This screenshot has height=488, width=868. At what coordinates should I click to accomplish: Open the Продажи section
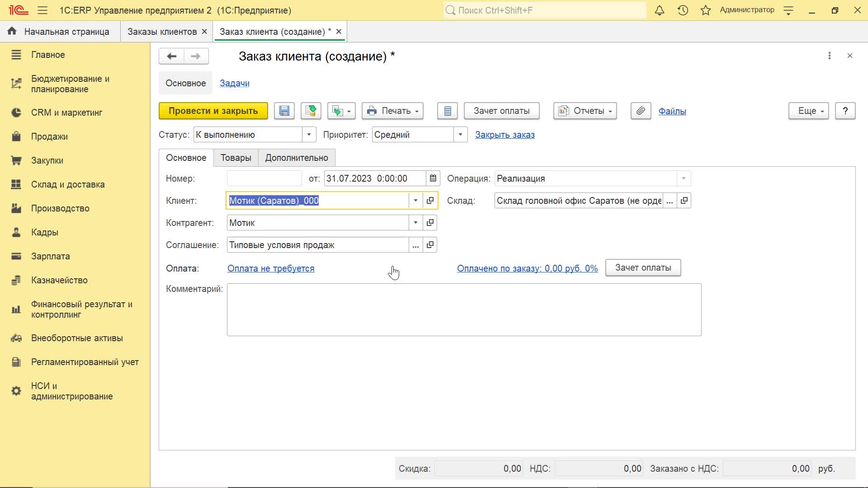click(49, 136)
